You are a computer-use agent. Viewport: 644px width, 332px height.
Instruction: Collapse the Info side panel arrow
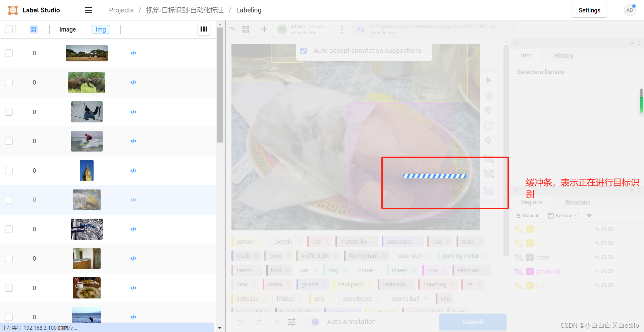(632, 43)
